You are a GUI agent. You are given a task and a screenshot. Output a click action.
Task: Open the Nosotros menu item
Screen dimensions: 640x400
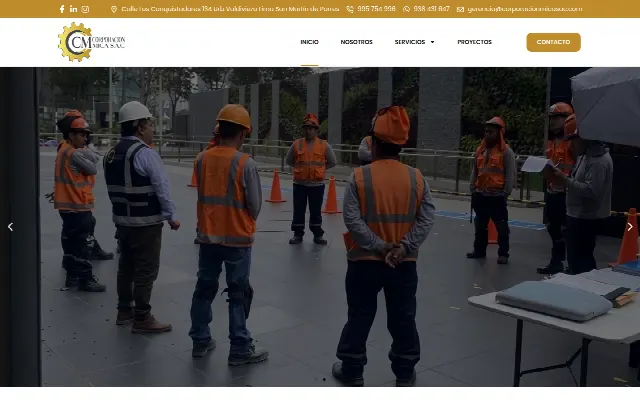tap(356, 42)
